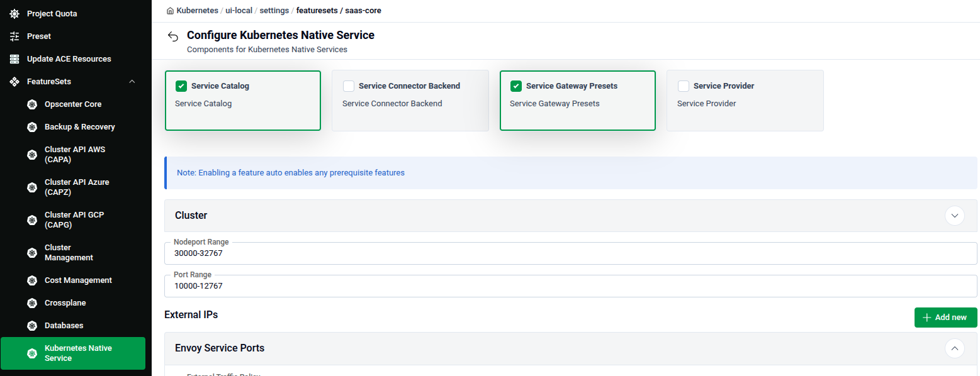This screenshot has height=376, width=980.
Task: Enable the Service Connector Backend checkbox
Action: point(349,86)
